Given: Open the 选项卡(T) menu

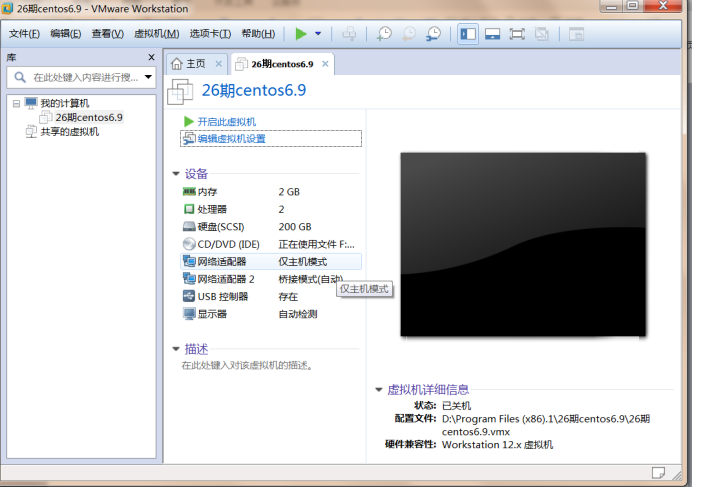Looking at the screenshot, I should click(210, 34).
